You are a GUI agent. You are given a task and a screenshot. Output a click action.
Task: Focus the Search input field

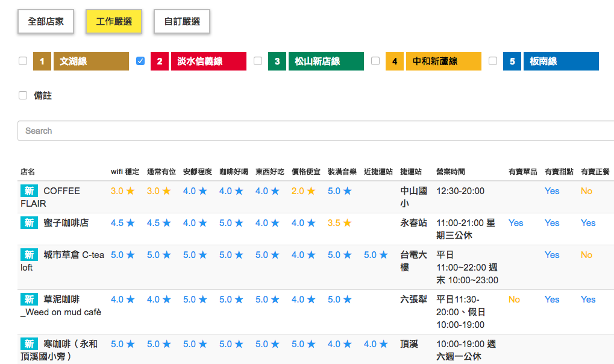[x=316, y=131]
